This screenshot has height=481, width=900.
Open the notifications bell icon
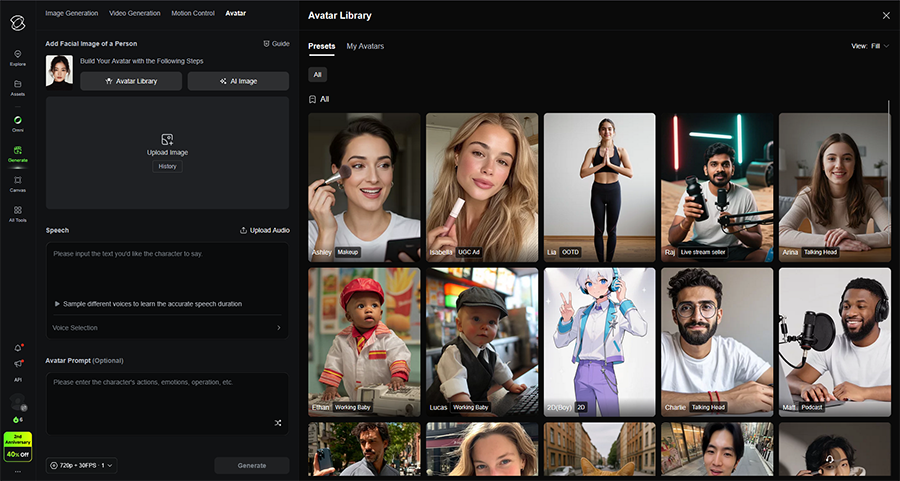coord(18,348)
